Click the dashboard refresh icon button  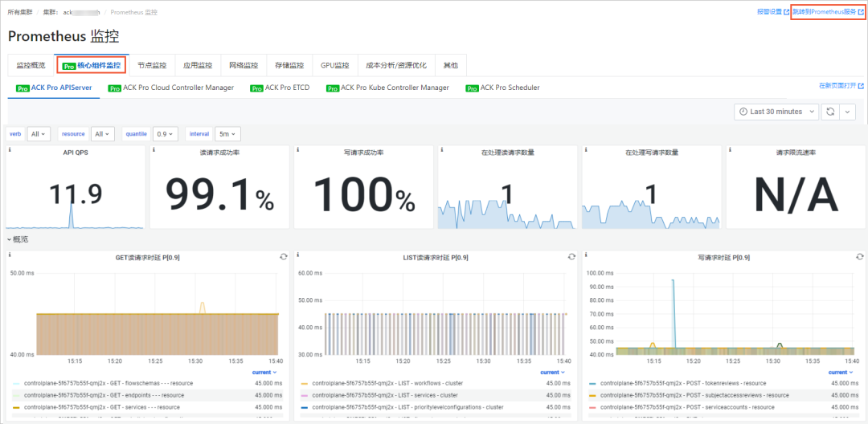coord(830,112)
